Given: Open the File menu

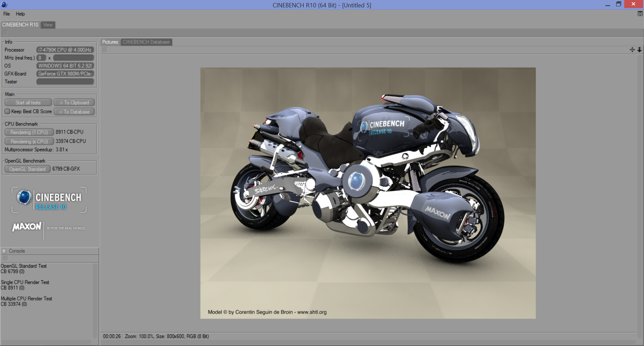Looking at the screenshot, I should (x=6, y=14).
